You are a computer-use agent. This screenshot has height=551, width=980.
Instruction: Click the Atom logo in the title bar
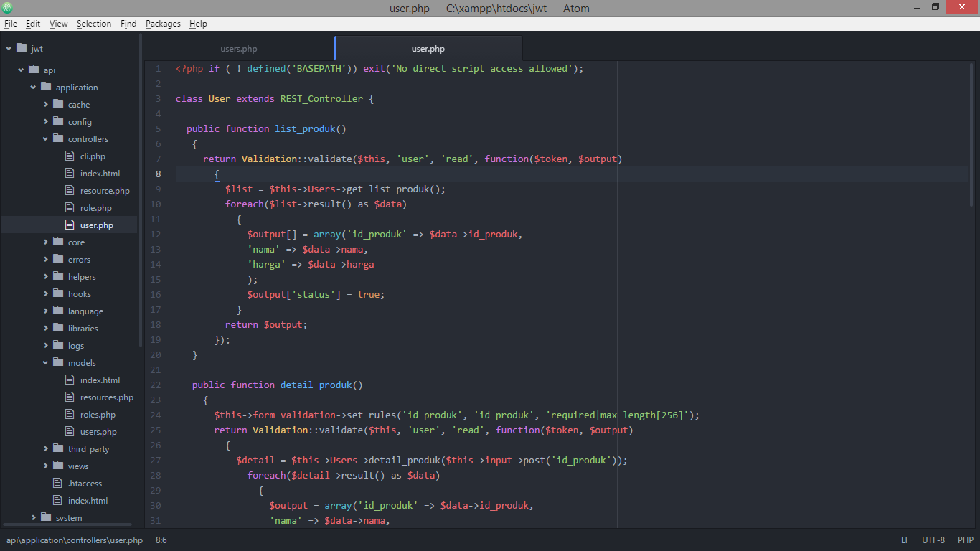coord(9,7)
